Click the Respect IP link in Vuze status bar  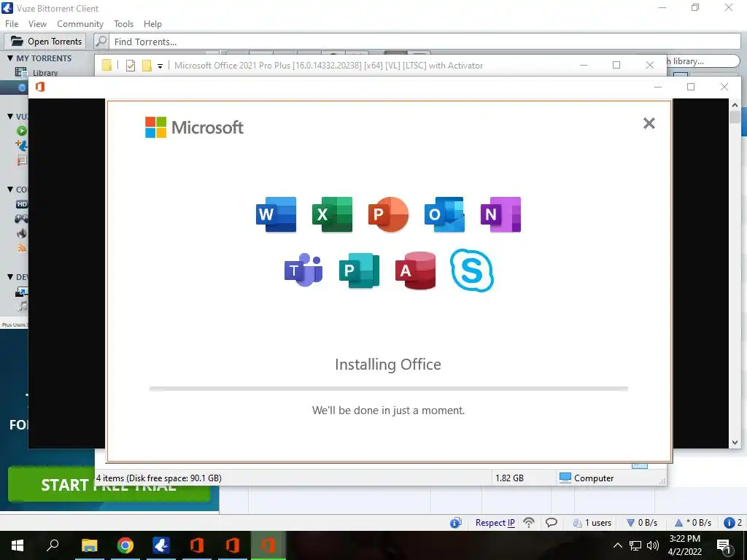click(495, 523)
